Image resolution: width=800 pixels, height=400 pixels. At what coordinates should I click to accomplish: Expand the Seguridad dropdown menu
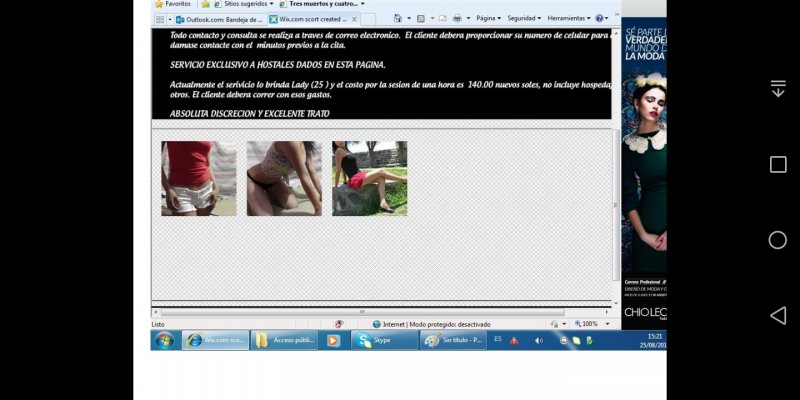[523, 18]
